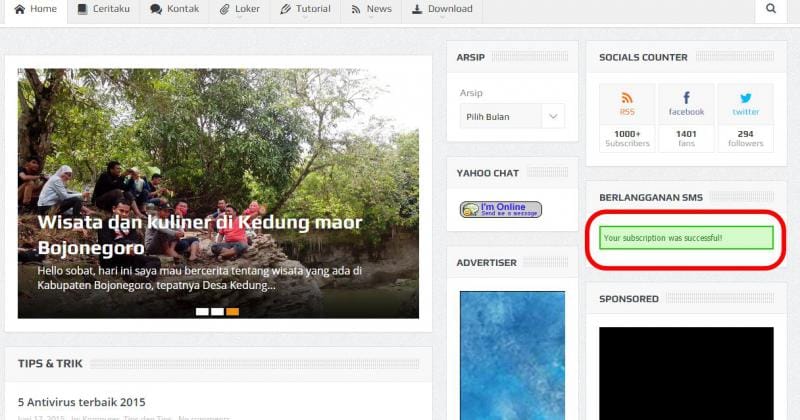Click the SPONSORED heading

(629, 299)
